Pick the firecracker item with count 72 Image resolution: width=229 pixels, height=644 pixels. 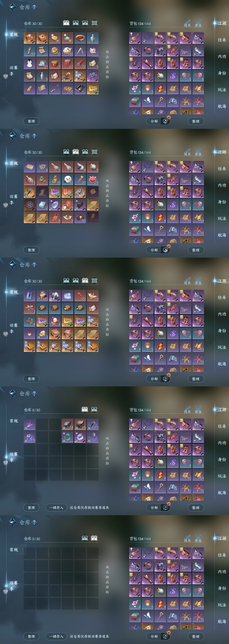point(80,63)
